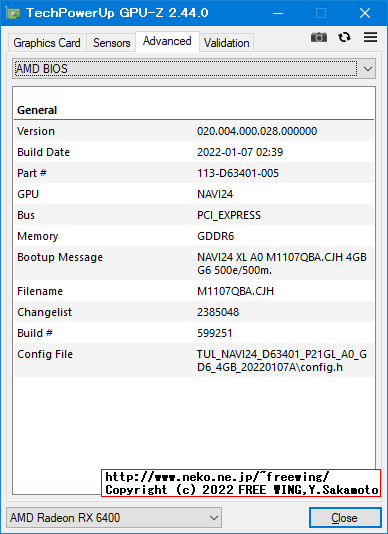Click the Close button
The image size is (388, 534).
coord(345,518)
